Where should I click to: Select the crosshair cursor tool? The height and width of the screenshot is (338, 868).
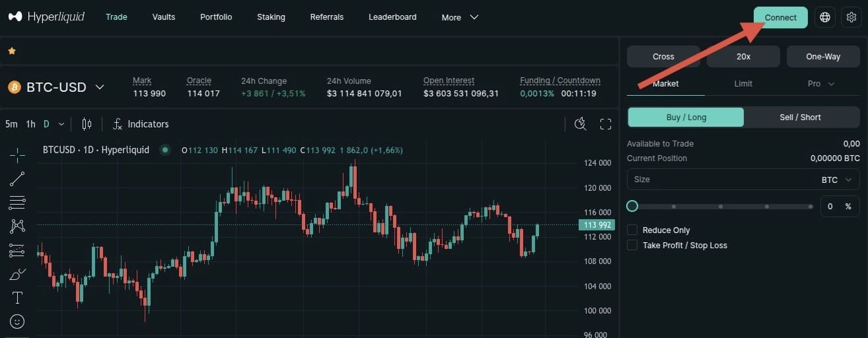17,154
